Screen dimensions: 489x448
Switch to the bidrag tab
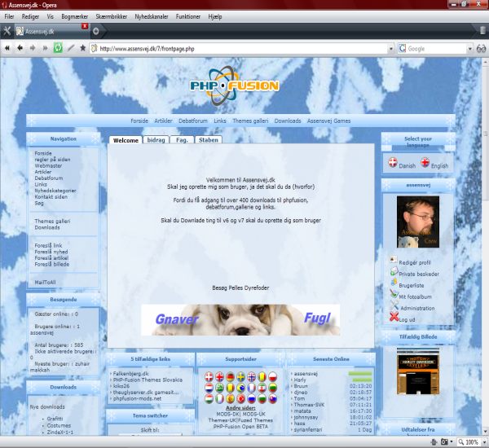[x=156, y=140]
